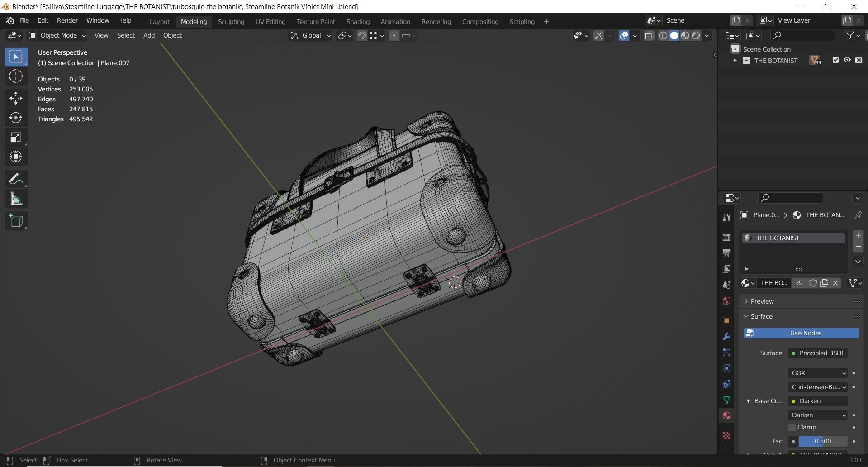The height and width of the screenshot is (467, 868).
Task: Collapse the Base Color node section
Action: coord(749,401)
